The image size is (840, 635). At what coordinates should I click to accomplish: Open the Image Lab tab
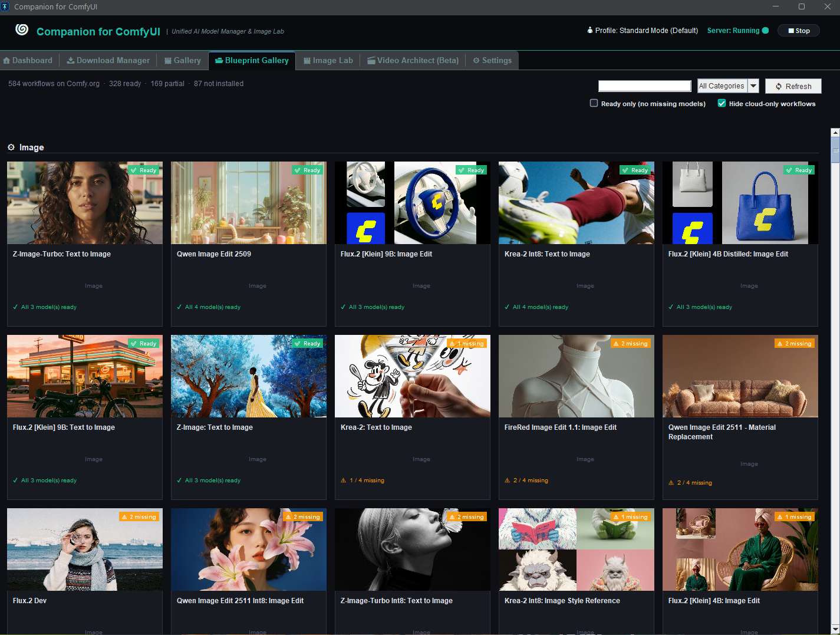coord(328,60)
